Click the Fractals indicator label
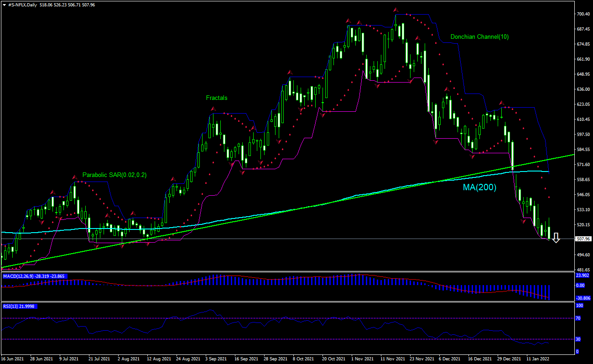 (217, 98)
